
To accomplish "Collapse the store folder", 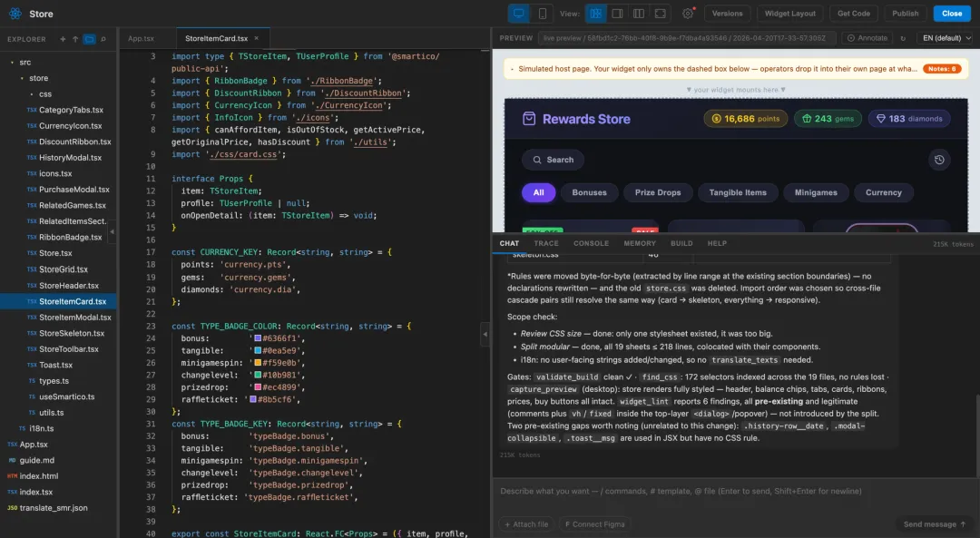I will [22, 78].
